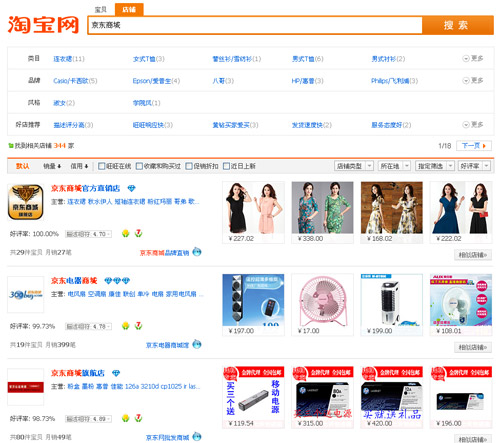The width and height of the screenshot is (500, 443).
Task: Click the 淘宝网 logo
Action: tap(43, 25)
